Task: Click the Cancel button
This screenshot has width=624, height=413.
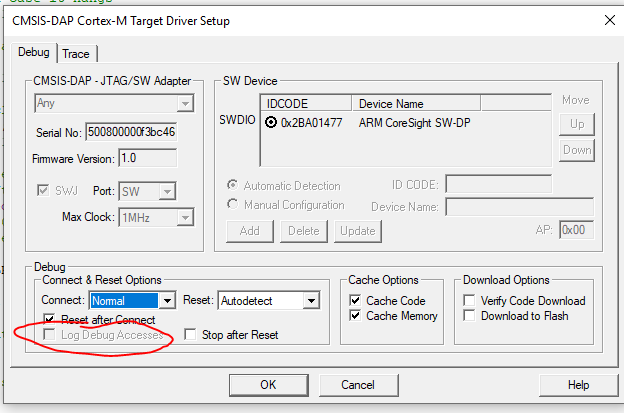Action: [x=358, y=385]
